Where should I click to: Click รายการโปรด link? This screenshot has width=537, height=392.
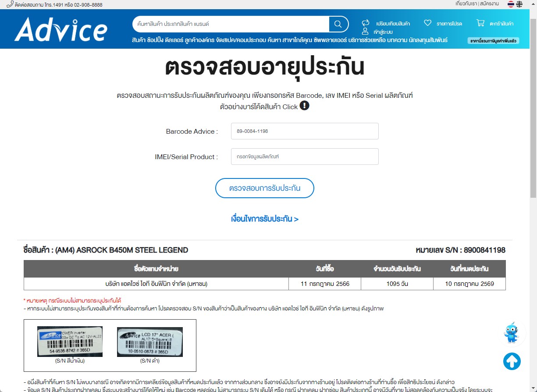point(449,24)
